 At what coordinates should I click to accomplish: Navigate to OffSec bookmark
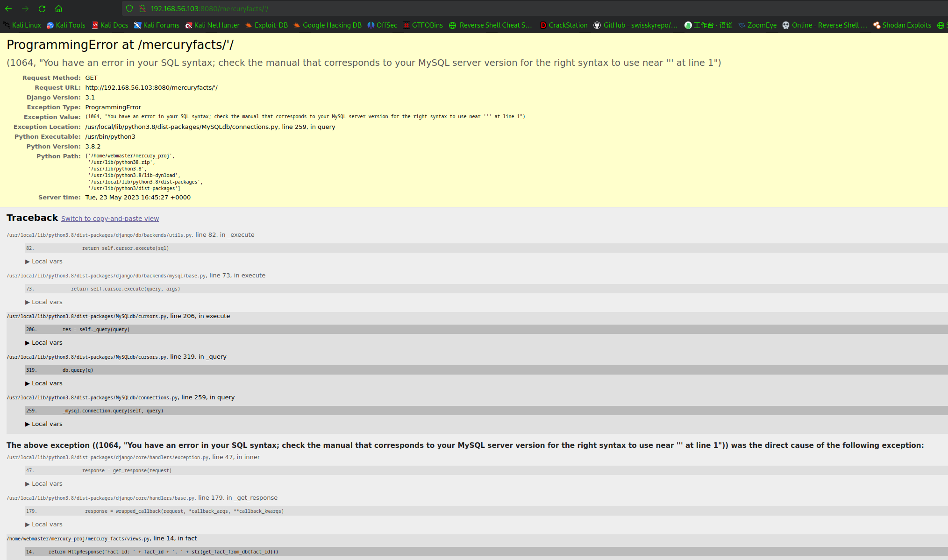pos(383,25)
